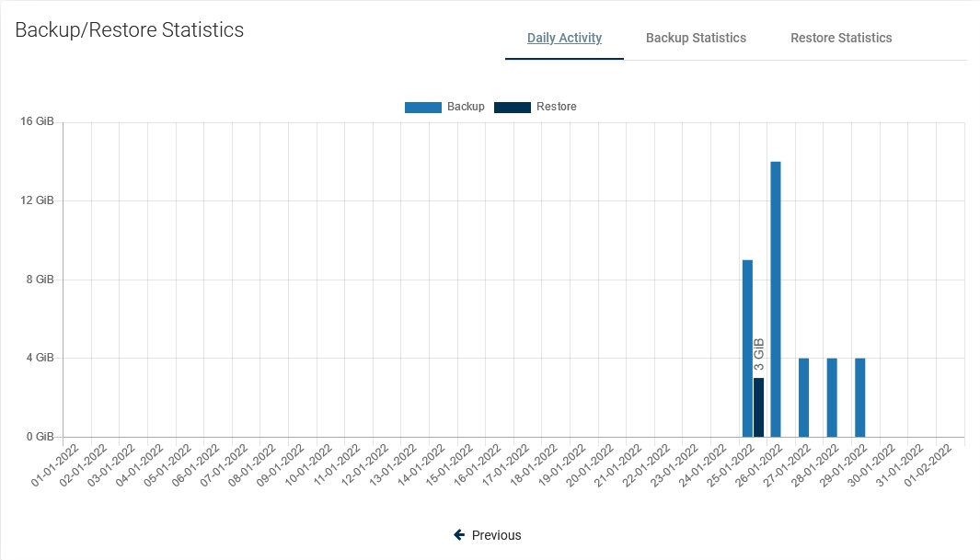The height and width of the screenshot is (560, 980).
Task: Select the Restore Statistics tab
Action: (841, 39)
